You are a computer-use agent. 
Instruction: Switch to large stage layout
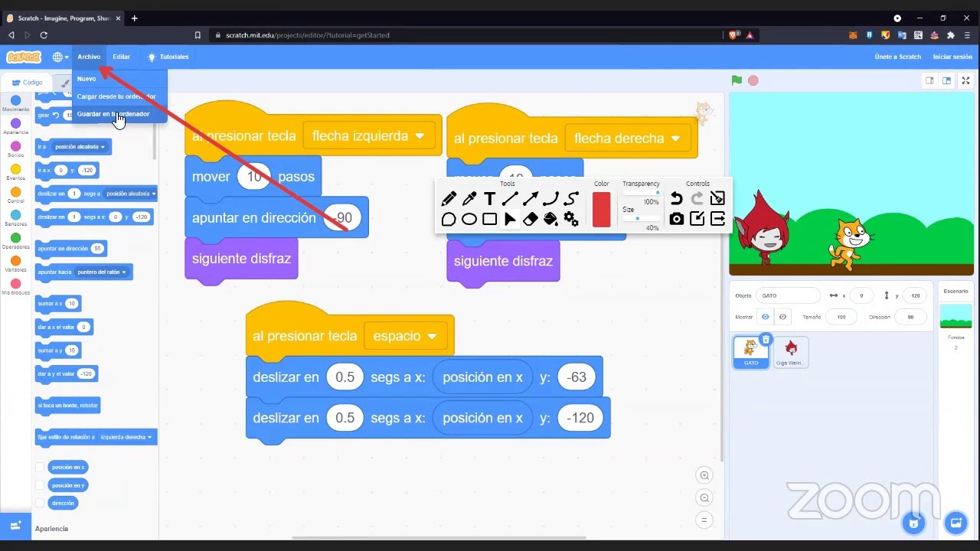947,80
